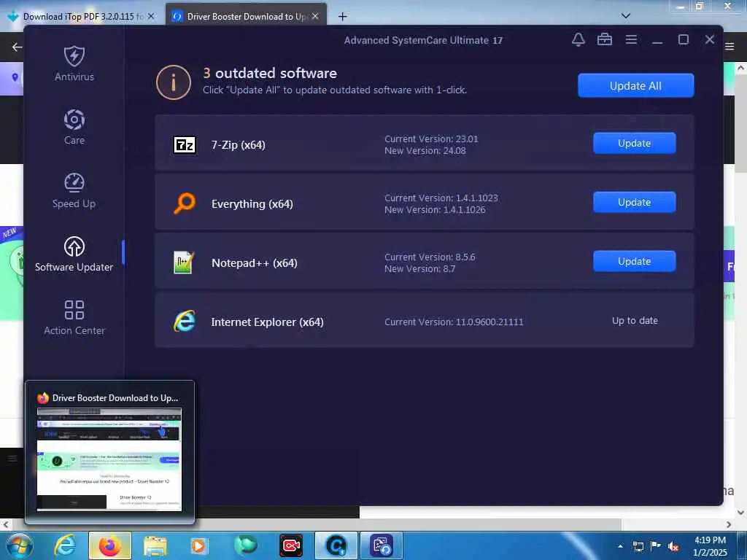Viewport: 747px width, 560px height.
Task: Open the Windows Start menu
Action: (19, 545)
